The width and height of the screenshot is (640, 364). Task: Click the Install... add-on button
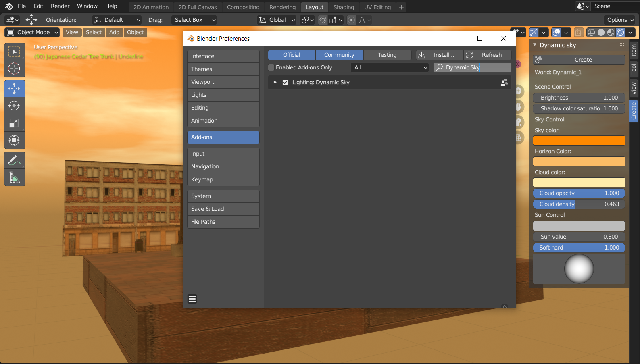[x=440, y=55]
